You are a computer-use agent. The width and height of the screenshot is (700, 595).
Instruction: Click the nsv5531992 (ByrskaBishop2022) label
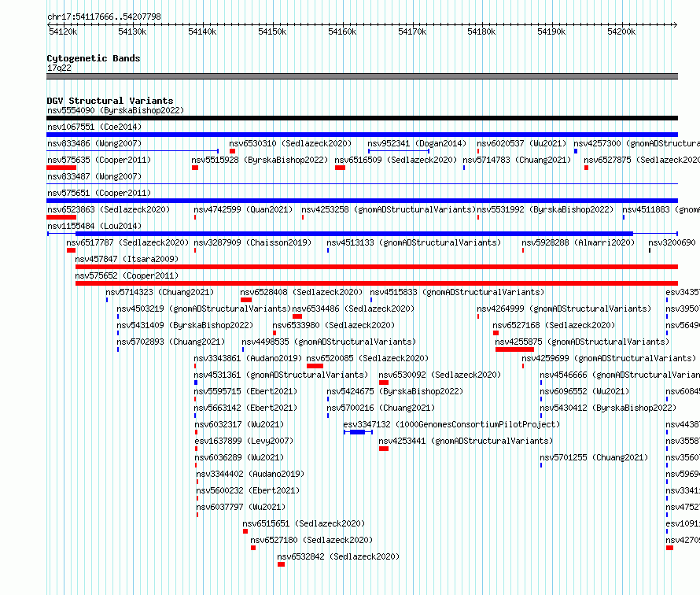pyautogui.click(x=545, y=209)
